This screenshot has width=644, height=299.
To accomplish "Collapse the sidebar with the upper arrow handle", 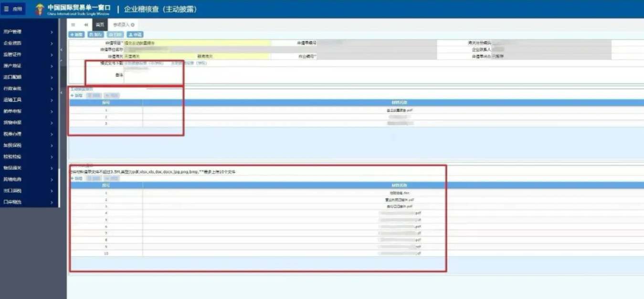I will pyautogui.click(x=61, y=50).
